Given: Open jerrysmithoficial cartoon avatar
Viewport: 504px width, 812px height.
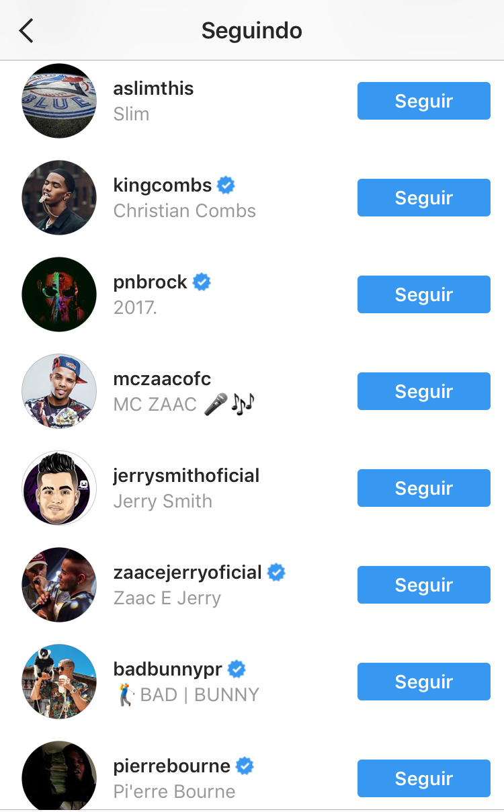Looking at the screenshot, I should (59, 488).
